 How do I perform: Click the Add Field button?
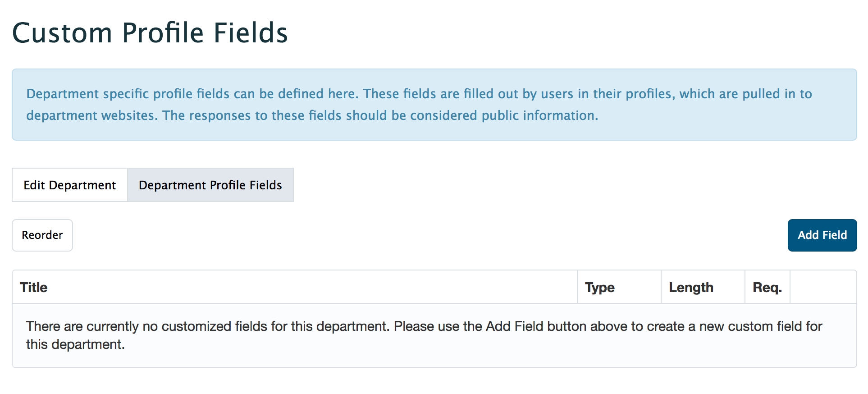822,235
